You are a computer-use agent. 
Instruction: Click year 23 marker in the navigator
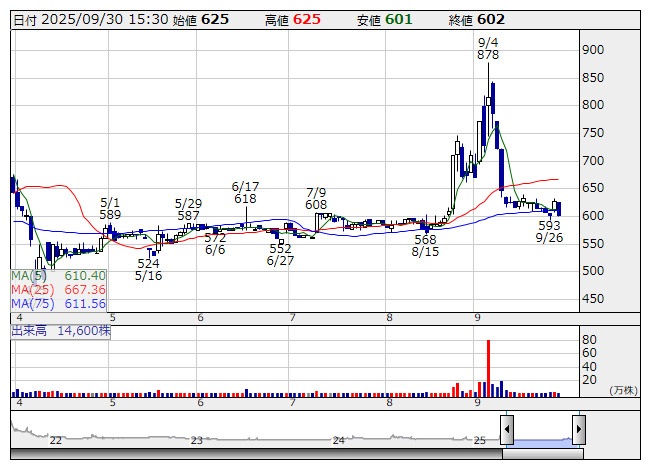197,440
